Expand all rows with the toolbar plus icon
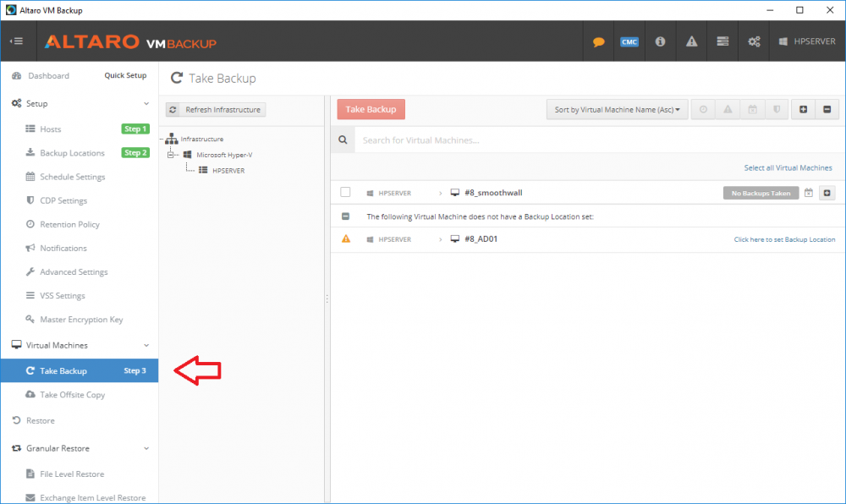 click(804, 109)
